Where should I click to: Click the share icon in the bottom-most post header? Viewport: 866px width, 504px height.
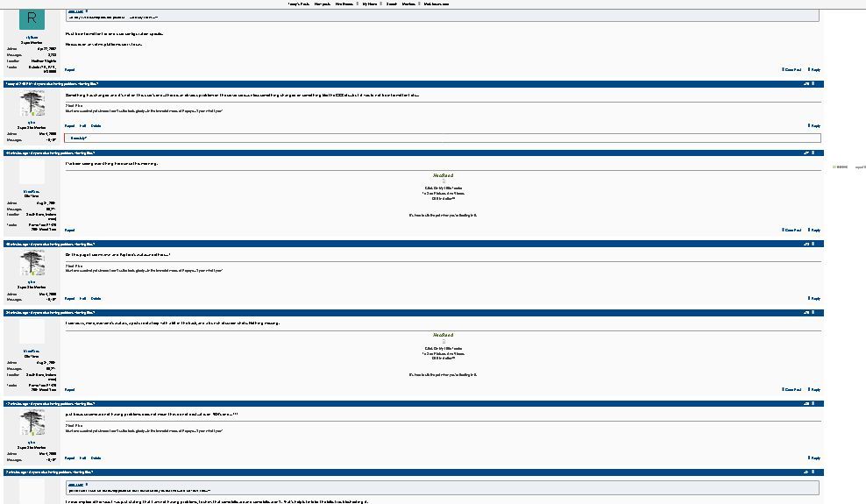coord(806,472)
